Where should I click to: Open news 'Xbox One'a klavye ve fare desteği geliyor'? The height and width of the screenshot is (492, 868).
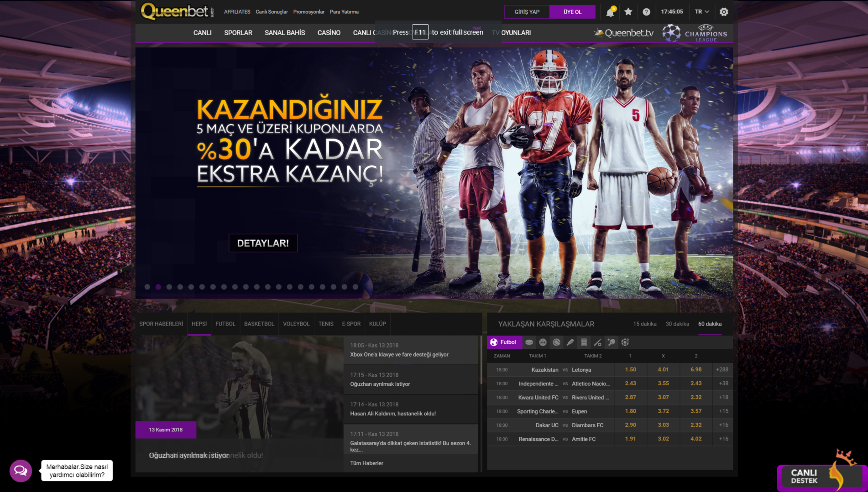[x=411, y=350]
